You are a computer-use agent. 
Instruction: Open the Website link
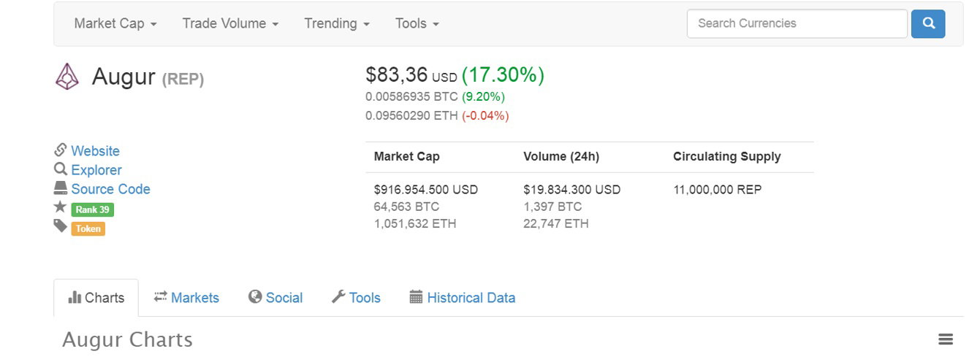pyautogui.click(x=95, y=151)
